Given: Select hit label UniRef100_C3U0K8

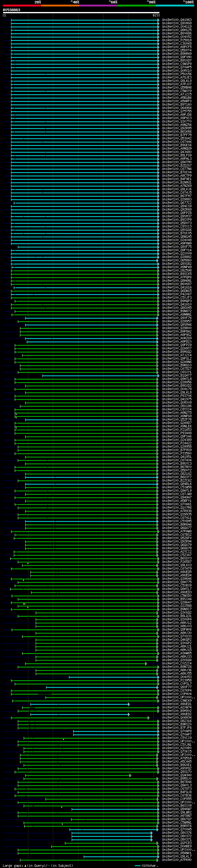Looking at the screenshot, I should click(177, 43).
